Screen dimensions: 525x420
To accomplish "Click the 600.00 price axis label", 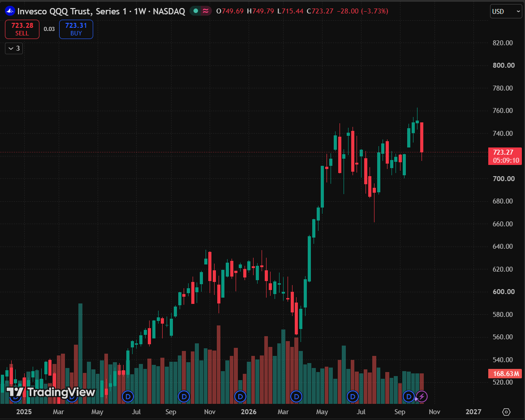I will click(x=503, y=291).
